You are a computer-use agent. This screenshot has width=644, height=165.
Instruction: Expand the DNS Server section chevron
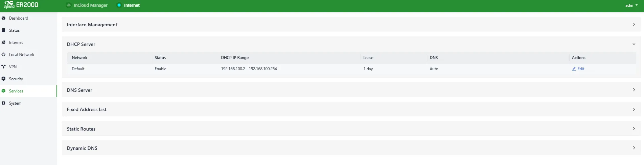click(x=634, y=90)
